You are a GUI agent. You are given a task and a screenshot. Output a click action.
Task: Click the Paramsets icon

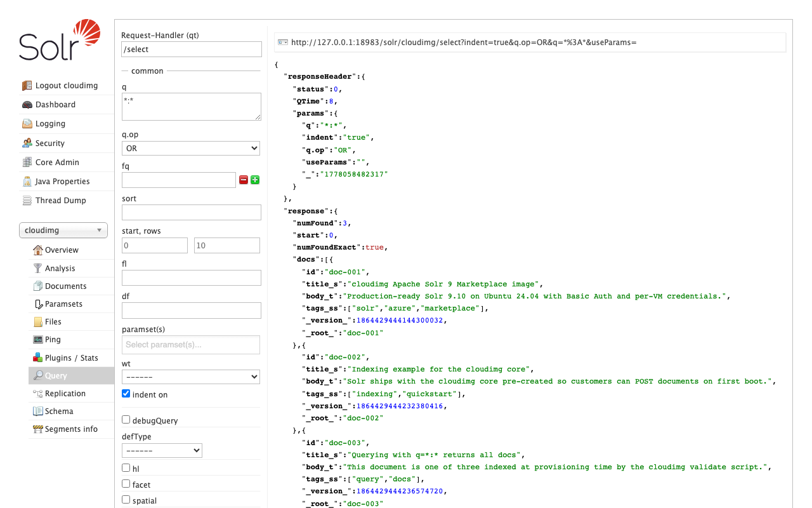click(x=38, y=304)
